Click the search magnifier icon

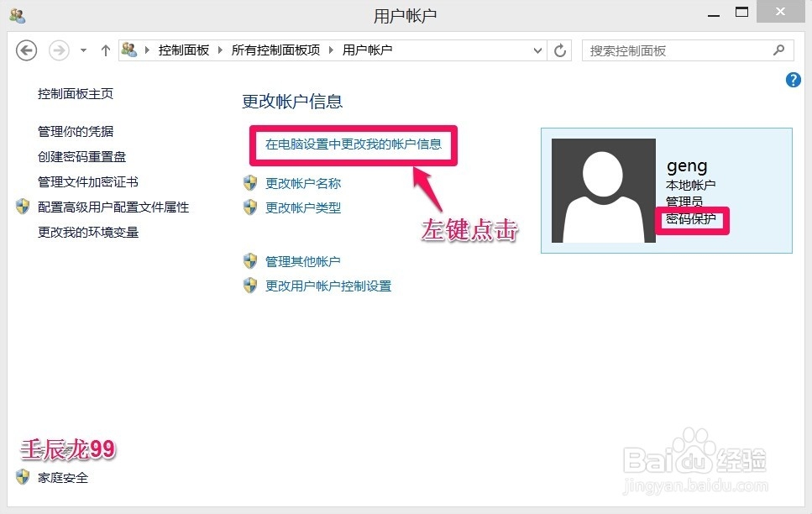pyautogui.click(x=778, y=50)
